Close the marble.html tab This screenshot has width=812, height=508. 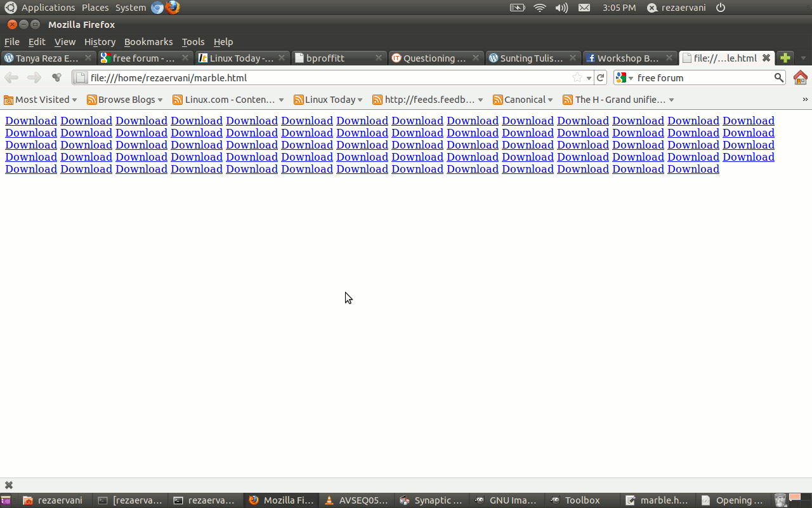pos(766,58)
